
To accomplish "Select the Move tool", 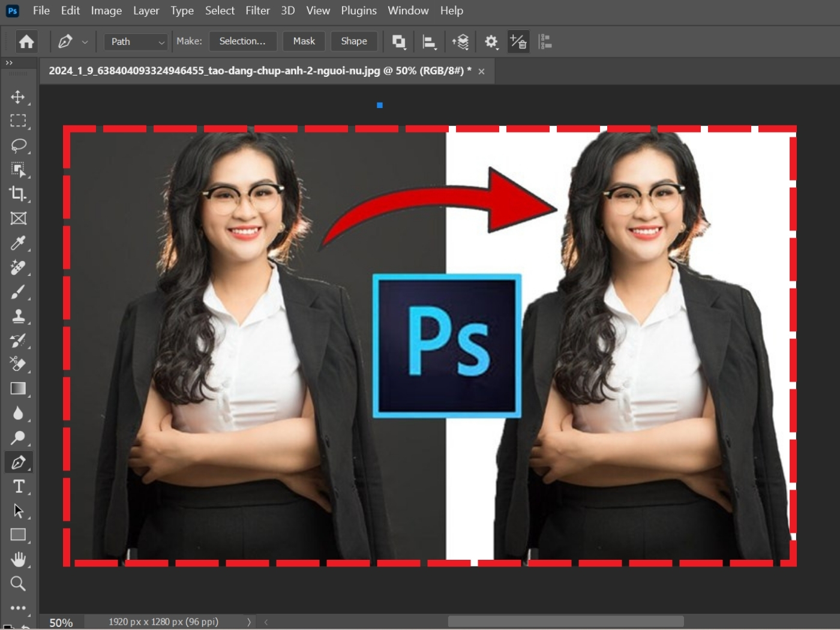I will click(x=18, y=97).
